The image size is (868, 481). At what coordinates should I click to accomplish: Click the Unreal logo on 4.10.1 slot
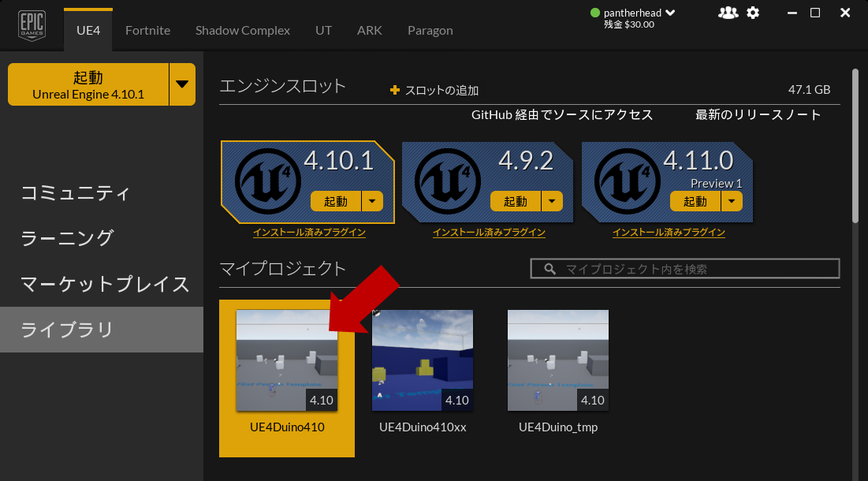pyautogui.click(x=267, y=181)
